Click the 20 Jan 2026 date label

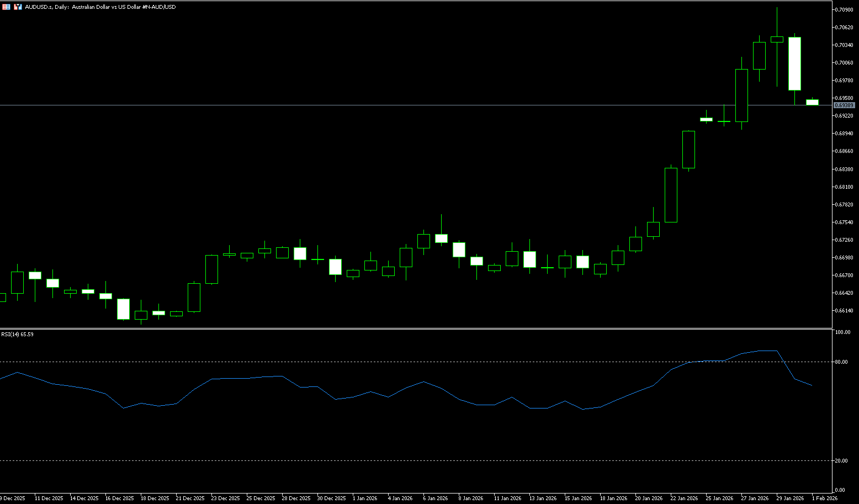pyautogui.click(x=648, y=498)
